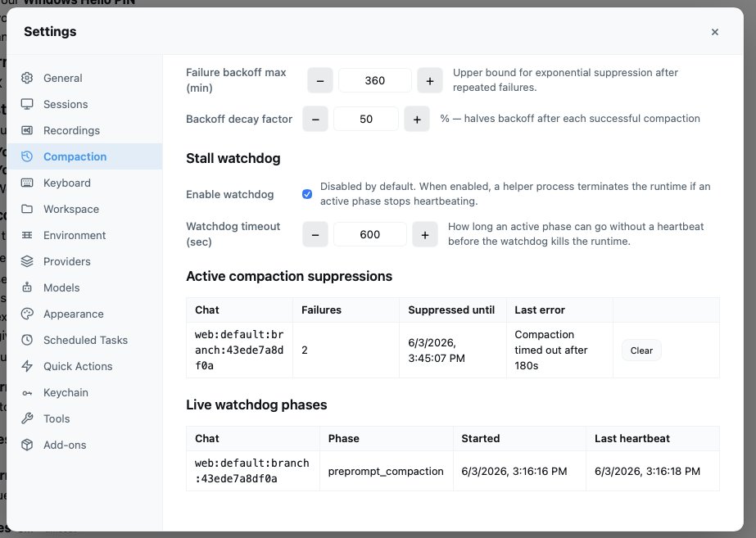Screen dimensions: 756x538
Task: Click the Quick Actions lightning icon
Action: pyautogui.click(x=27, y=366)
